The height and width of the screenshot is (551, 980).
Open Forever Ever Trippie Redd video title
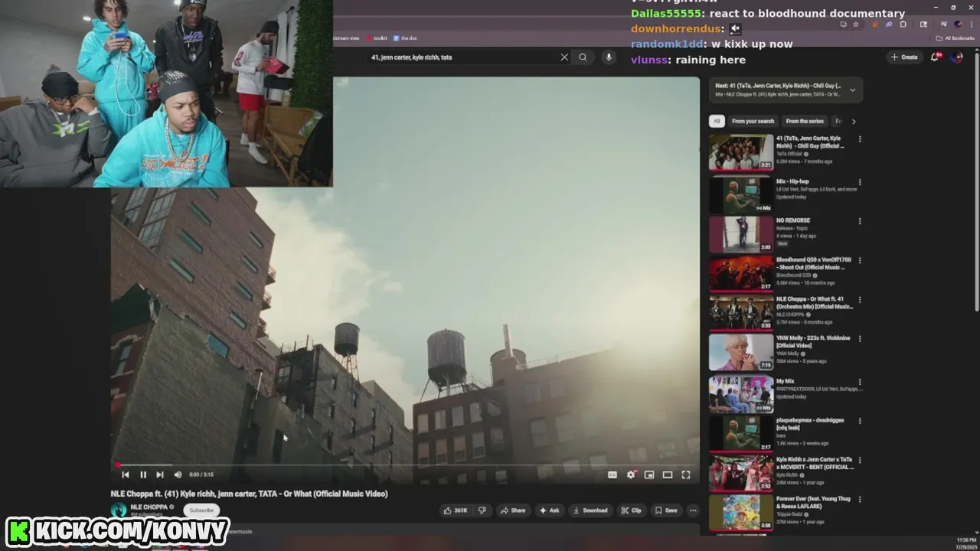[813, 502]
